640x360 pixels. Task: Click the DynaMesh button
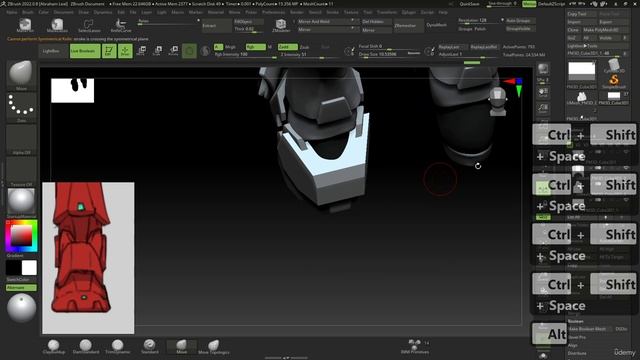(436, 25)
